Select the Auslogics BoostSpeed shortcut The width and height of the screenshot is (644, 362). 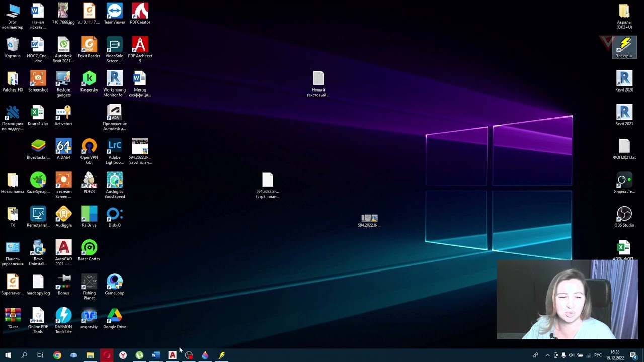[114, 185]
